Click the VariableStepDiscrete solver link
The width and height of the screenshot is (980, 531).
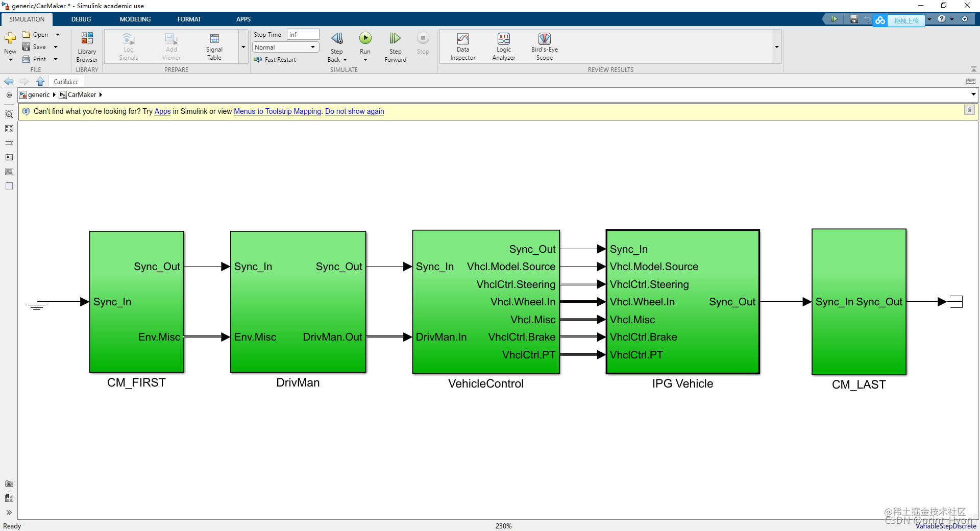(x=946, y=526)
